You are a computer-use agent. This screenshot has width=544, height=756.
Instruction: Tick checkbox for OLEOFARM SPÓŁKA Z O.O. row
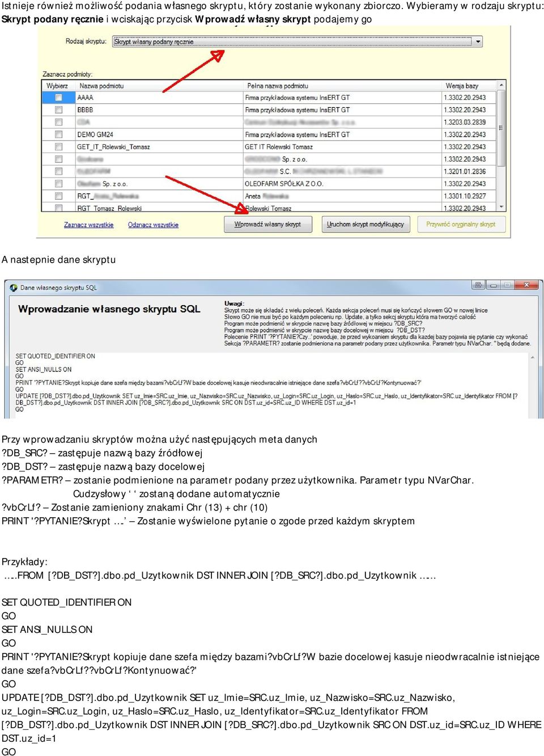58,184
